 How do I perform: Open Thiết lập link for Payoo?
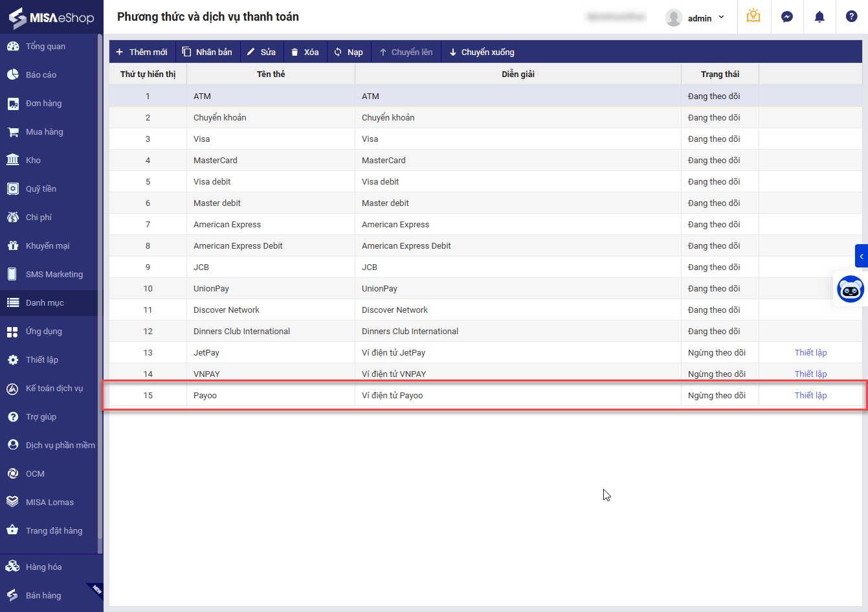pos(810,396)
